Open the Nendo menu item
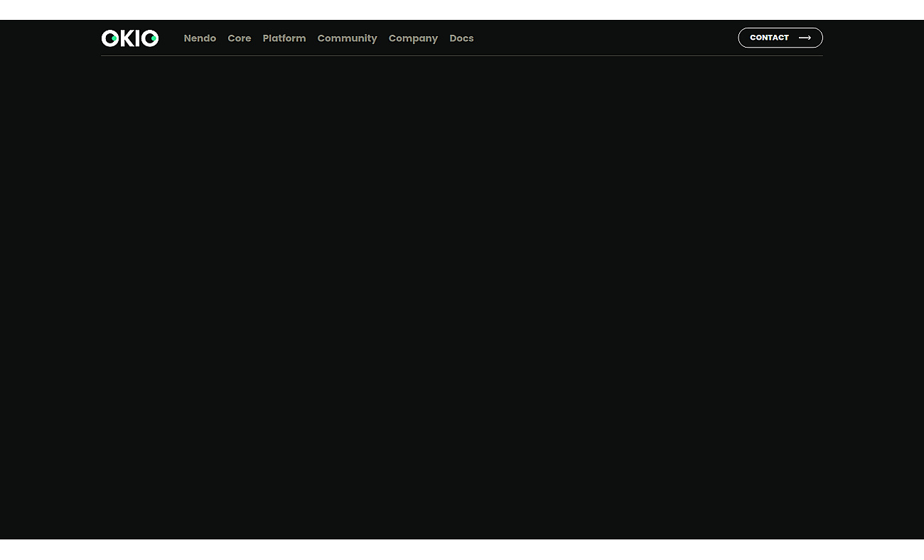The width and height of the screenshot is (924, 560). (x=200, y=38)
